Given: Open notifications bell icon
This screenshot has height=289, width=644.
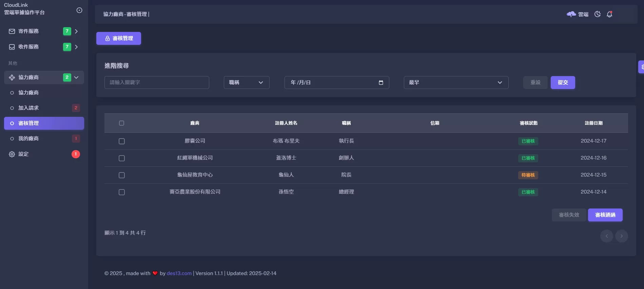Looking at the screenshot, I should (x=609, y=14).
